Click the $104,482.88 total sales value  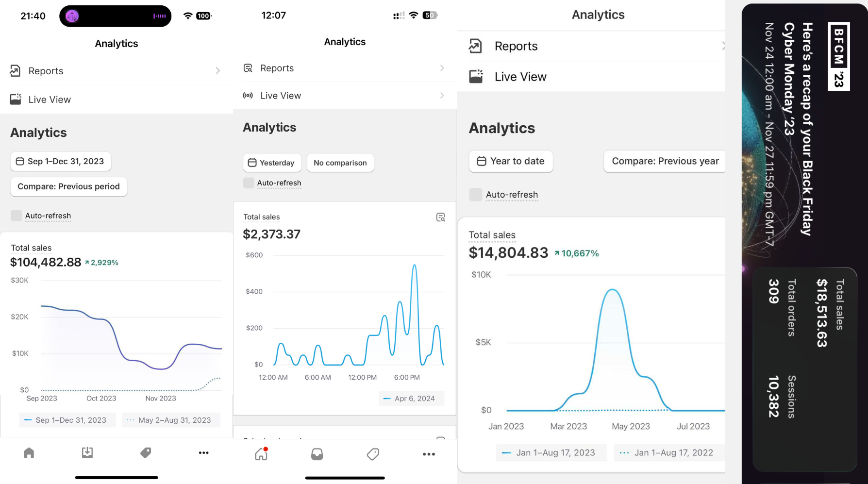46,262
